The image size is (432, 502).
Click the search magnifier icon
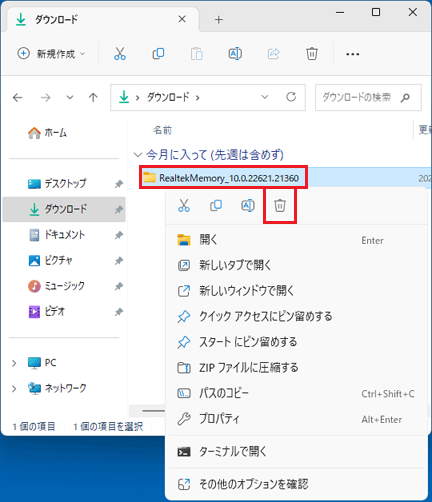point(405,98)
